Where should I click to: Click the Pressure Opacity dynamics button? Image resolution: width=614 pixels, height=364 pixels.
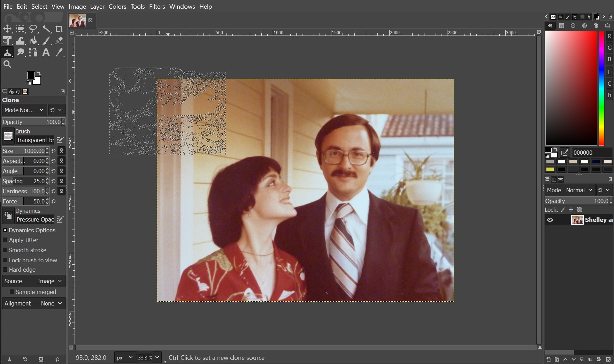point(35,219)
